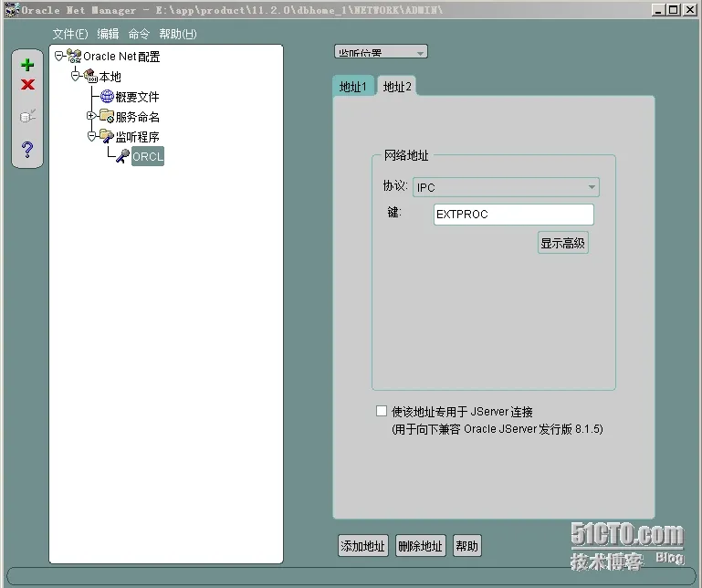Click the listener icon beside ORCL
Viewport: 702px width, 588px height.
[122, 156]
